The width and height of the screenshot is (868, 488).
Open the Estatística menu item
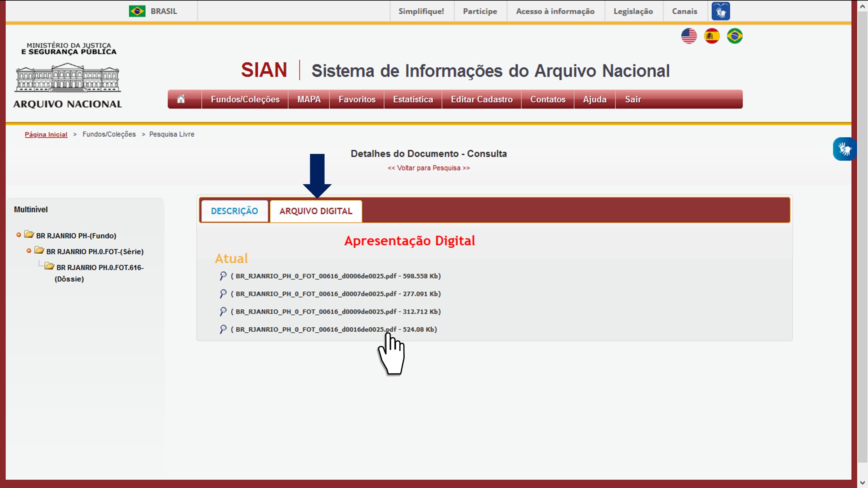click(x=413, y=99)
